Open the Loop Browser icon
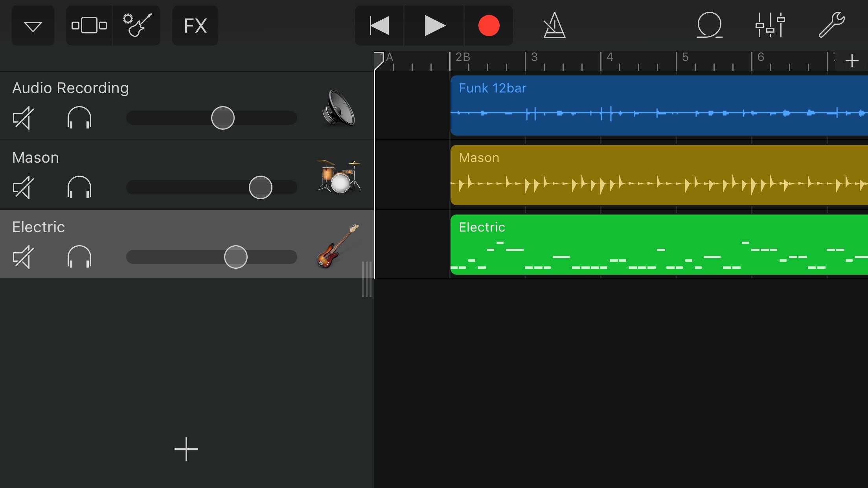The image size is (868, 488). point(709,26)
